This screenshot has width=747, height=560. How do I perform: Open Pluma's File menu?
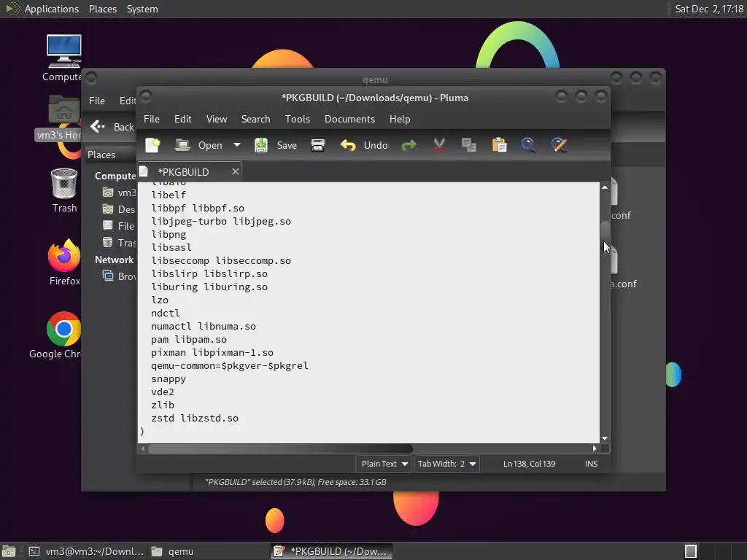pos(152,119)
